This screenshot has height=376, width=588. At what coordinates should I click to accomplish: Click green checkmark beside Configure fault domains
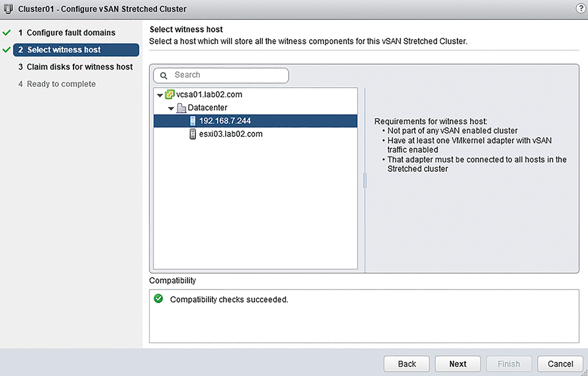point(6,32)
